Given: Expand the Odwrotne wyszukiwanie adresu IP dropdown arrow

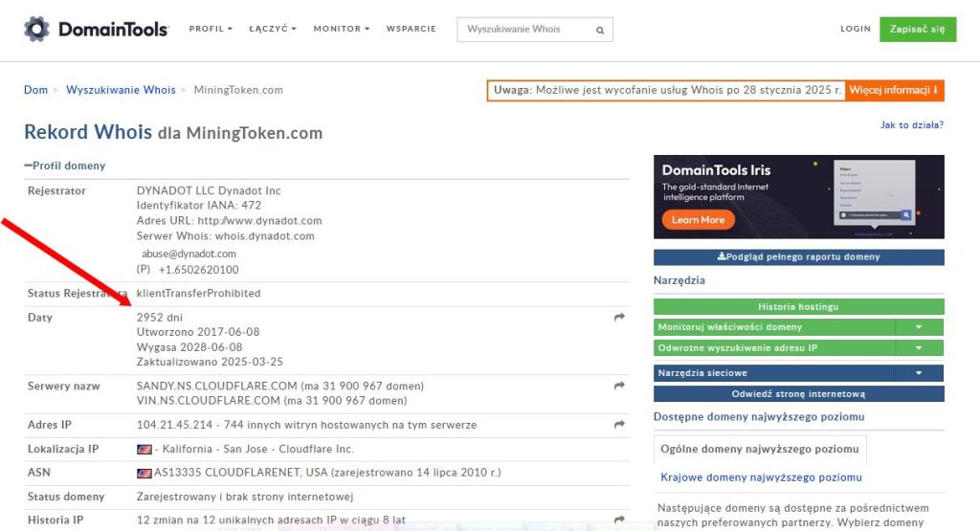Looking at the screenshot, I should click(x=920, y=348).
